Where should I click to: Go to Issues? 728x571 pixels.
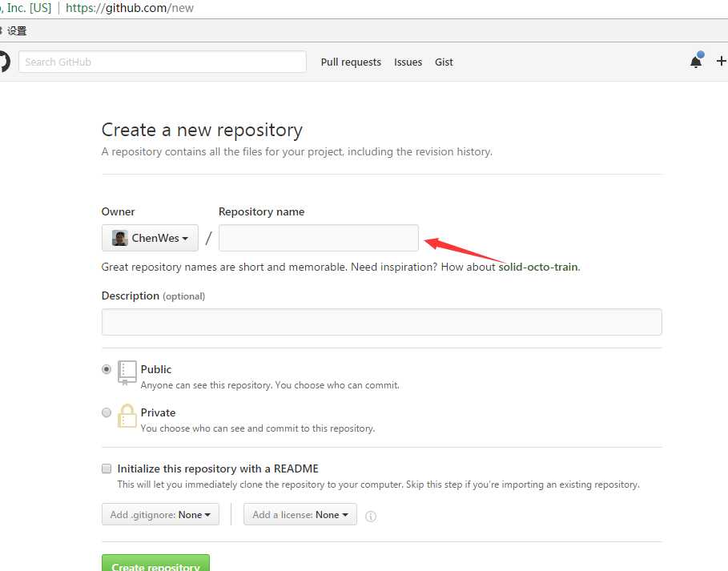pyautogui.click(x=408, y=62)
